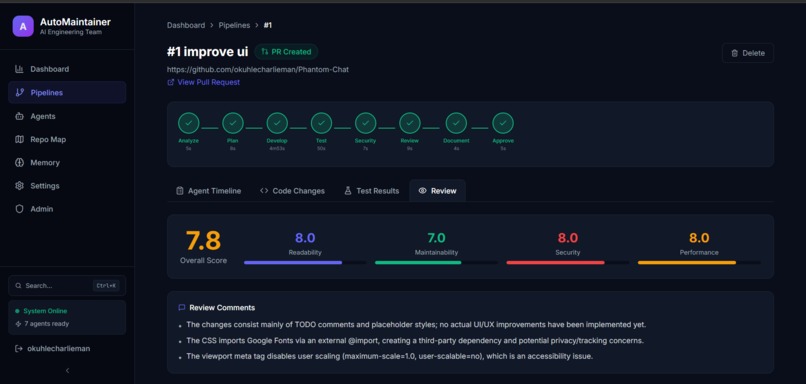Click the Admin shield icon
The height and width of the screenshot is (384, 806).
20,209
